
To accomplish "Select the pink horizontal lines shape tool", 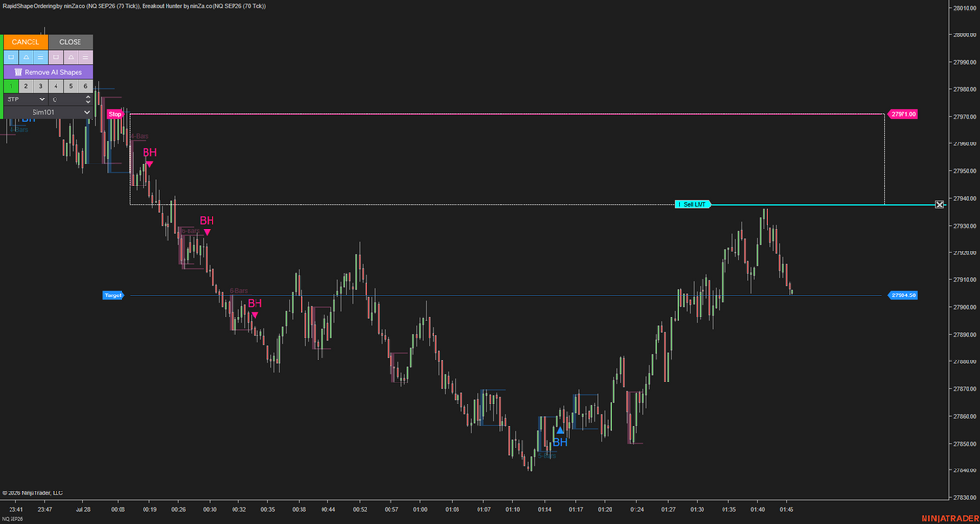I will (x=85, y=57).
